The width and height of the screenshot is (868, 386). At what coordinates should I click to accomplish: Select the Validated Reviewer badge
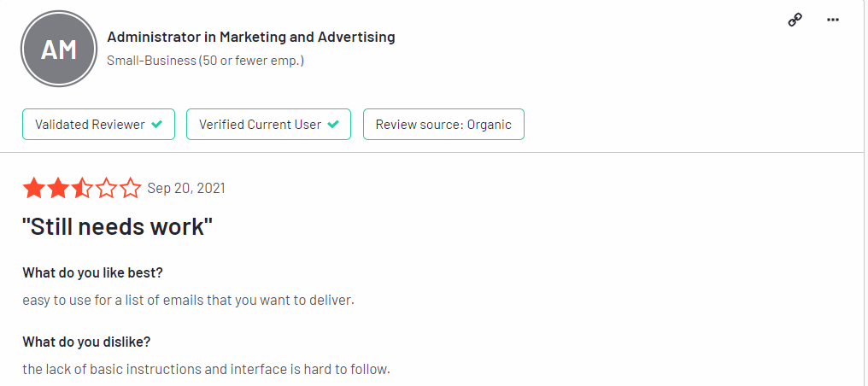(x=98, y=125)
